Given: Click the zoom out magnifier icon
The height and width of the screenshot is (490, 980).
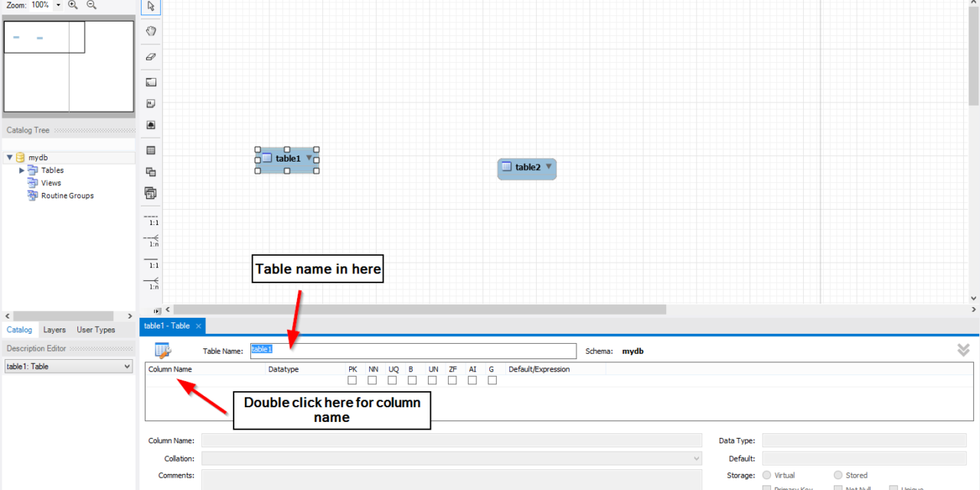Looking at the screenshot, I should 92,5.
